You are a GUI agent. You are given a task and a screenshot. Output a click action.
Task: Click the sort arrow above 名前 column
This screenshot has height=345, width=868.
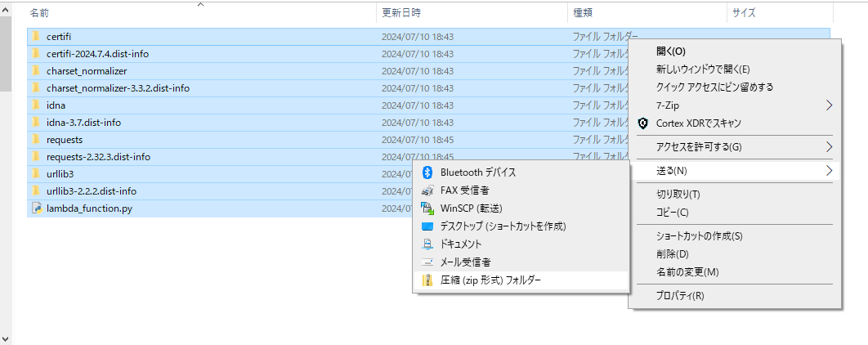click(x=200, y=4)
